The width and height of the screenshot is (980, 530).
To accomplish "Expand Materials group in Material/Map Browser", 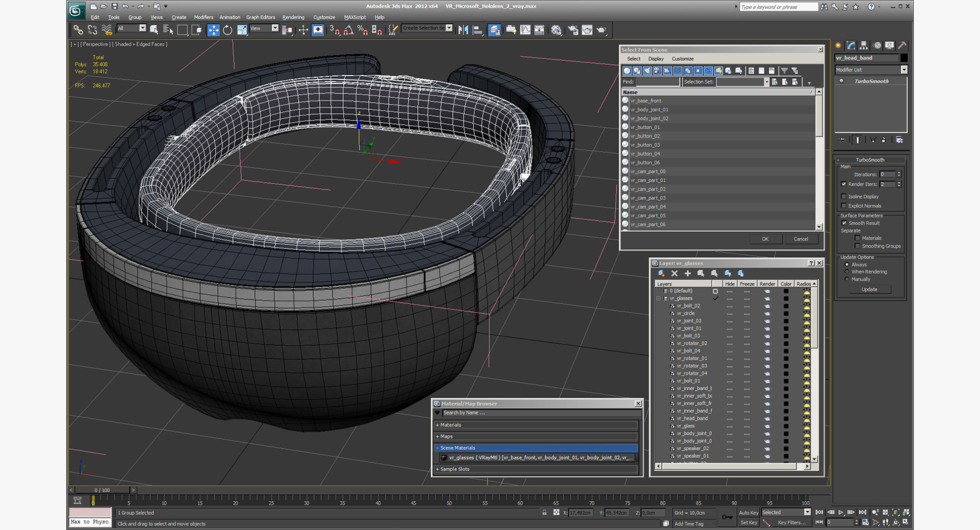I will tap(536, 425).
